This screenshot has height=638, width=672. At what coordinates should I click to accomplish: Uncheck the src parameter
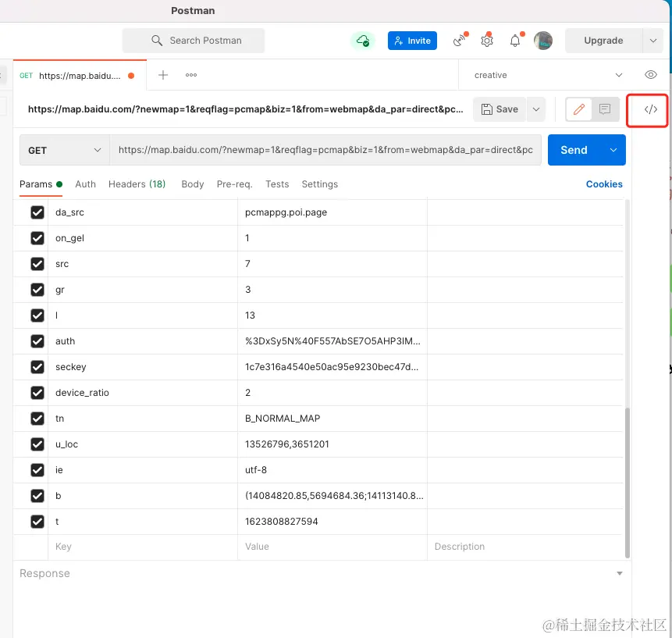click(37, 264)
